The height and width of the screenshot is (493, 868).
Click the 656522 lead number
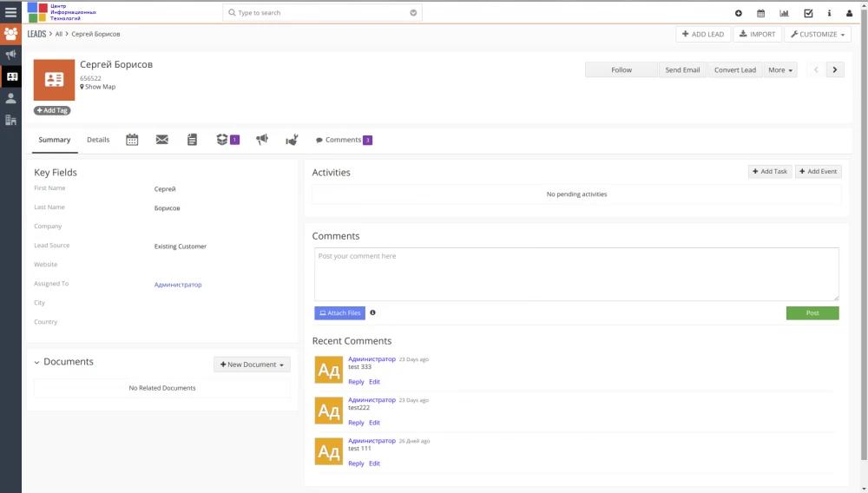[90, 79]
